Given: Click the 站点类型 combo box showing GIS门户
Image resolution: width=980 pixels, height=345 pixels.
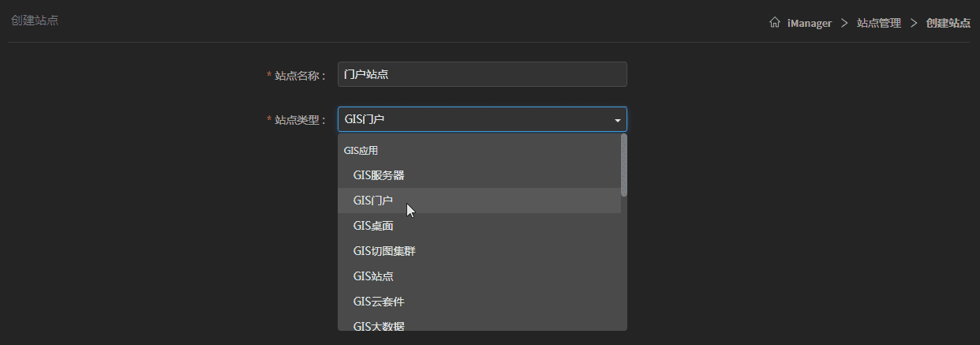Looking at the screenshot, I should tap(473, 119).
